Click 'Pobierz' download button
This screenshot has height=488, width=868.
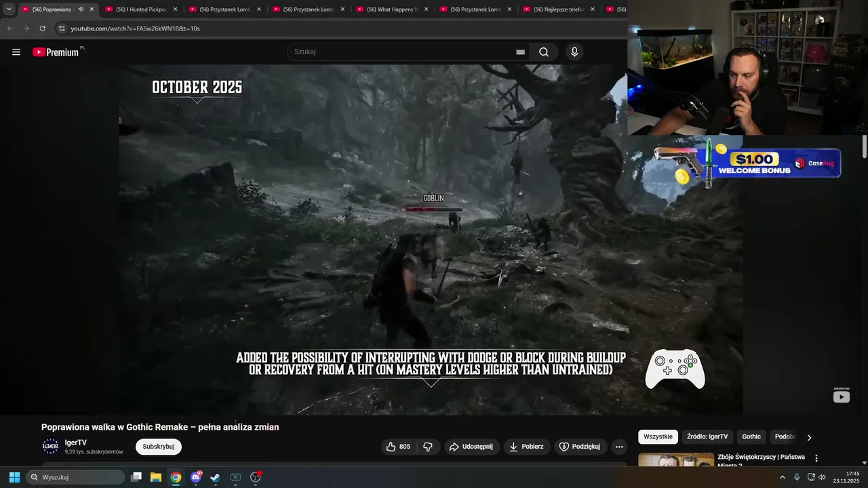pyautogui.click(x=527, y=447)
